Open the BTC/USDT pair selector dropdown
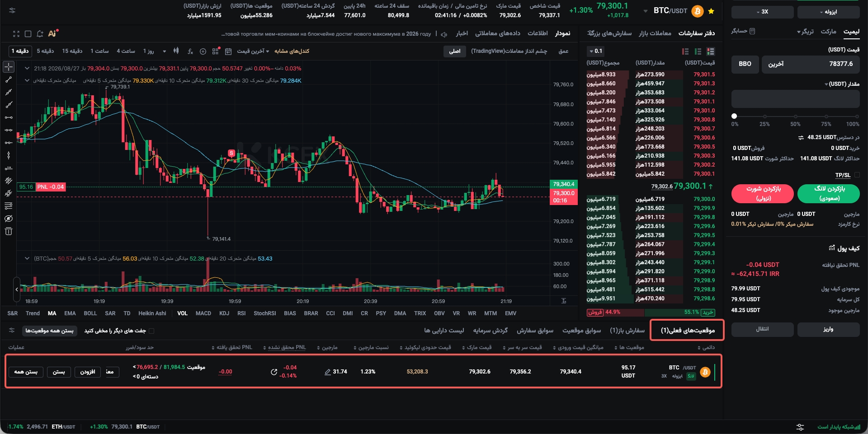 [x=670, y=11]
